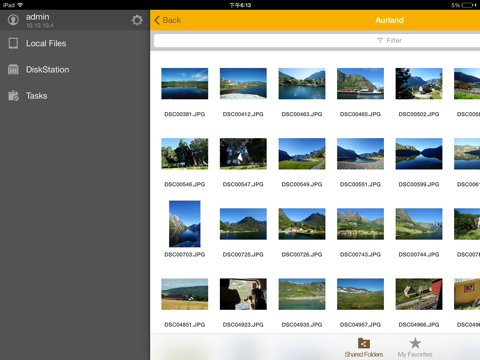
Task: Open settings with the gear icon
Action: (x=137, y=20)
